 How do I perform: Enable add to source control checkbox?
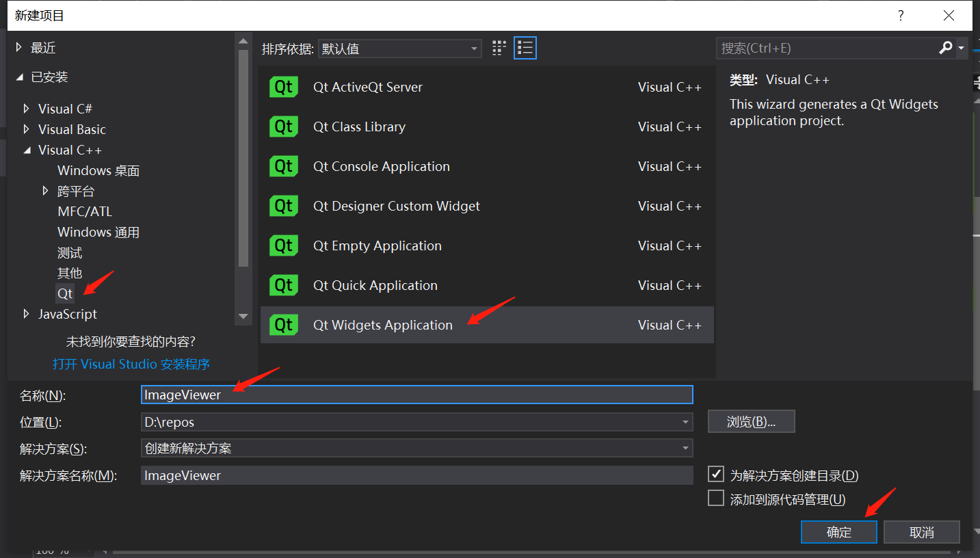point(716,499)
